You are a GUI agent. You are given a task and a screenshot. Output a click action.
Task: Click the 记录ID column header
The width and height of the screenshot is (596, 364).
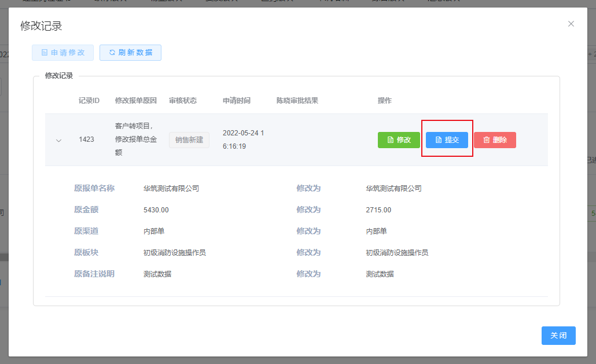[89, 101]
